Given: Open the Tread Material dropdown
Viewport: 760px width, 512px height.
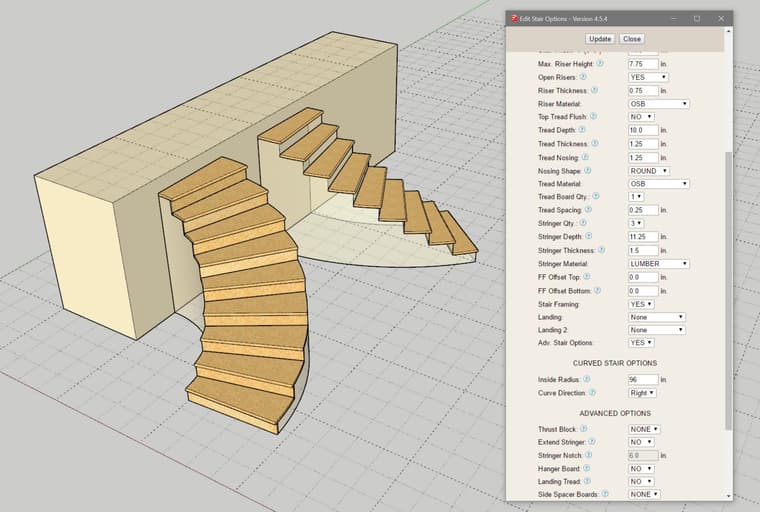Looking at the screenshot, I should pyautogui.click(x=659, y=184).
